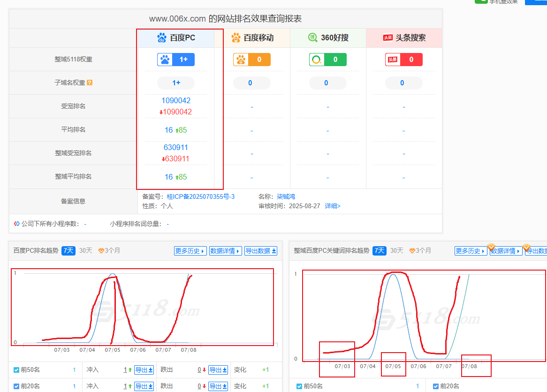Click 受宠排名 value 1090042 for 百度PC
Image resolution: width=547 pixels, height=392 pixels.
tap(176, 100)
